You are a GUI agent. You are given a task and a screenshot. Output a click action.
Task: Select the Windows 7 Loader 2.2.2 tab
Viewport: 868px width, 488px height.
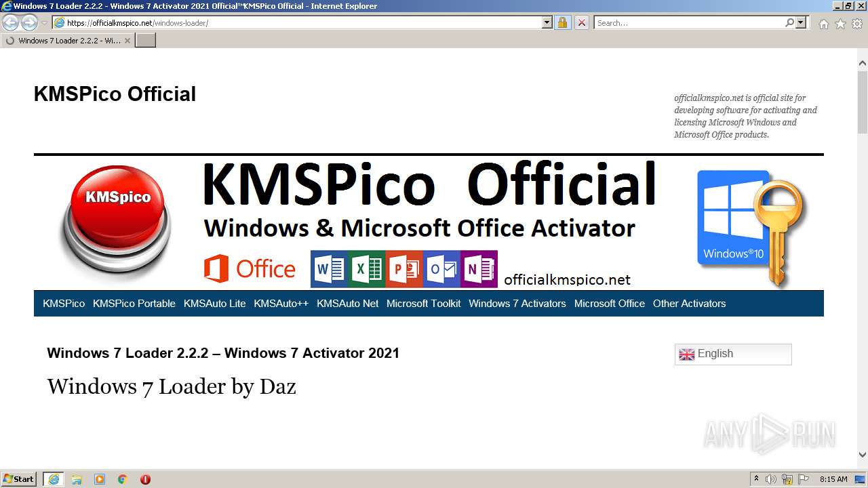click(x=68, y=41)
